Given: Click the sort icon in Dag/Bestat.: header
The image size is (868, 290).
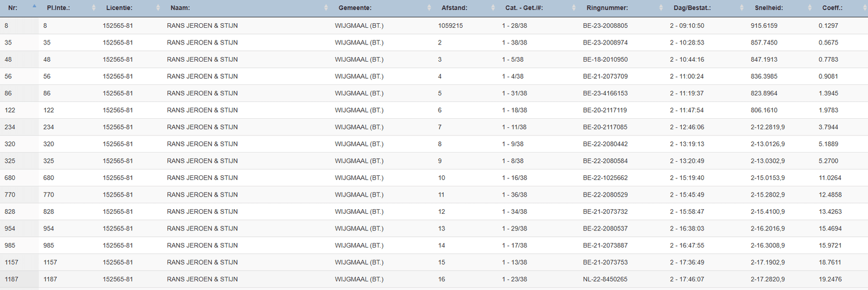Looking at the screenshot, I should [742, 8].
